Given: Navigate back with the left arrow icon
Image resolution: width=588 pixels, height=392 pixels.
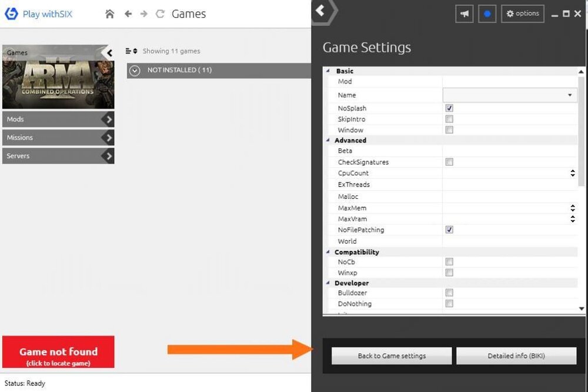Looking at the screenshot, I should (x=128, y=14).
